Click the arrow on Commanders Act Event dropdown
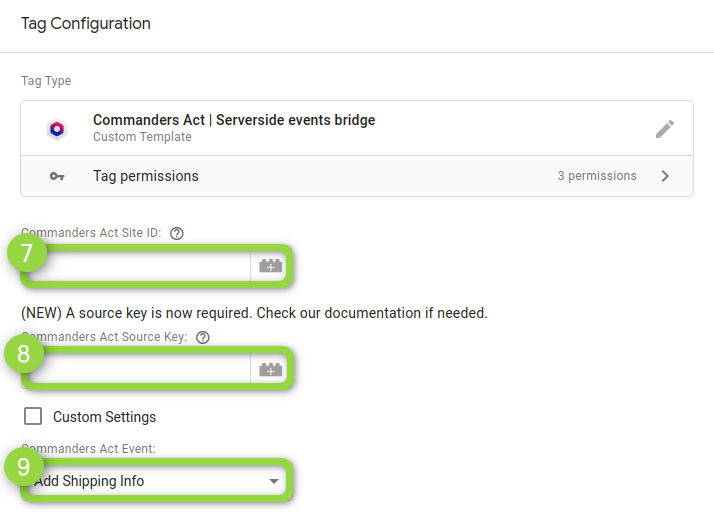 (274, 482)
